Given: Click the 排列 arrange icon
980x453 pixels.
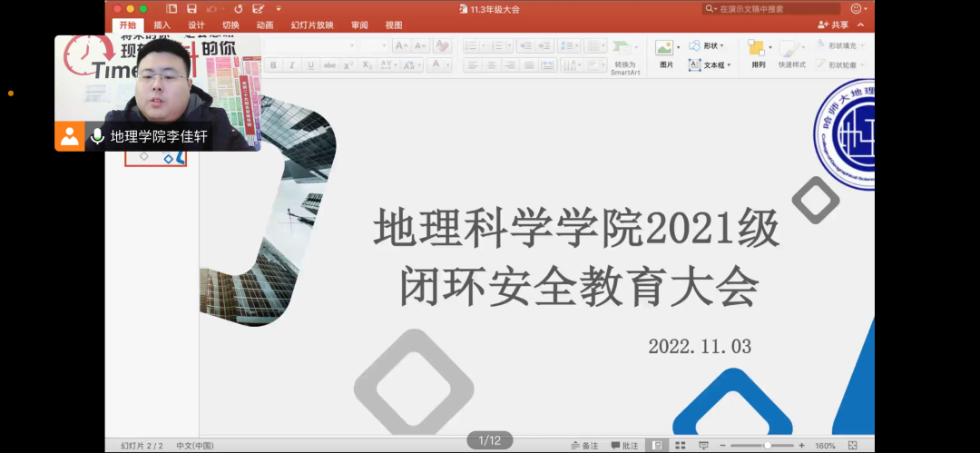Looking at the screenshot, I should 758,49.
